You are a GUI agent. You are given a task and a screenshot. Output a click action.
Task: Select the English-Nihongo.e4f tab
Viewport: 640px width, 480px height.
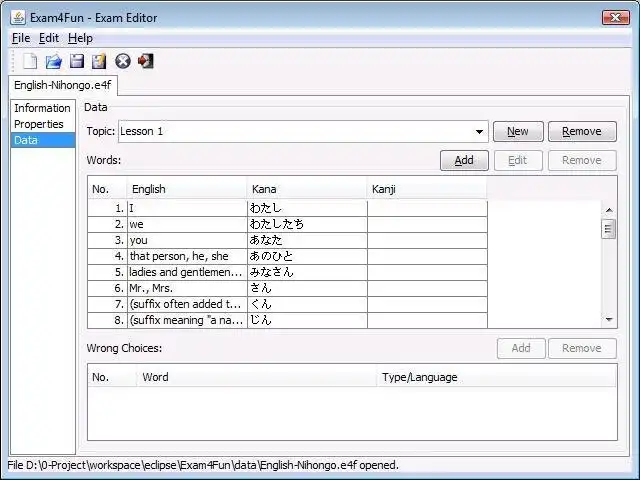tap(62, 85)
